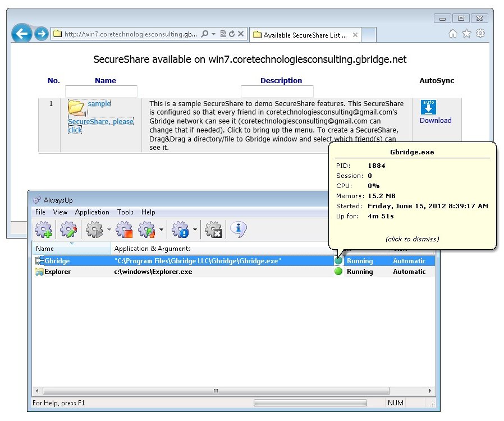Click the Download AutoSync link
This screenshot has height=421, width=504.
click(x=436, y=121)
